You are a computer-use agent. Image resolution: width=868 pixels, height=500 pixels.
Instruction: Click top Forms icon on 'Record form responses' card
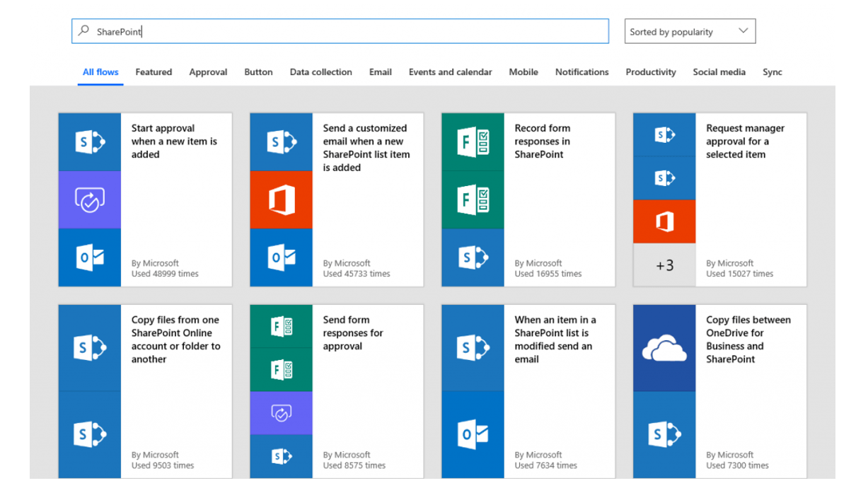(473, 142)
